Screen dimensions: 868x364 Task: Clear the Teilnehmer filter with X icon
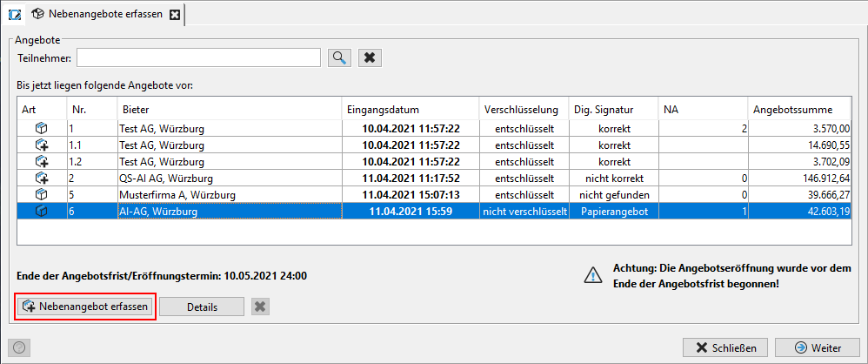[x=371, y=57]
